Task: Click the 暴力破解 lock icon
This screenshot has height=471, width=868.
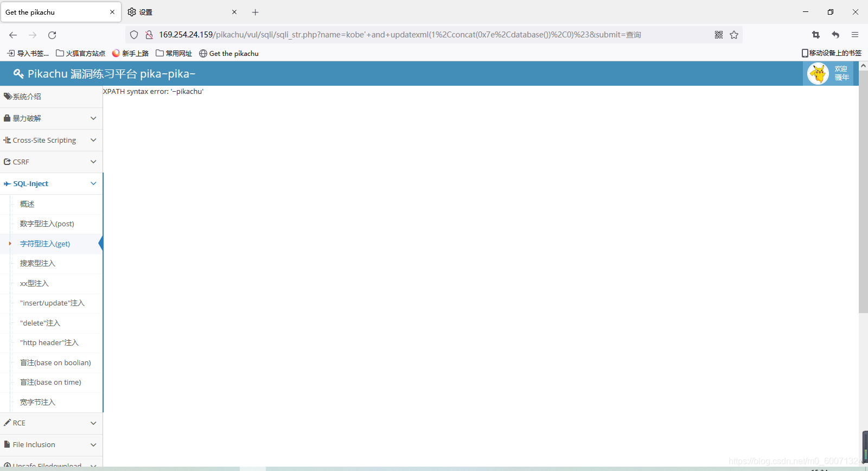Action: tap(7, 118)
